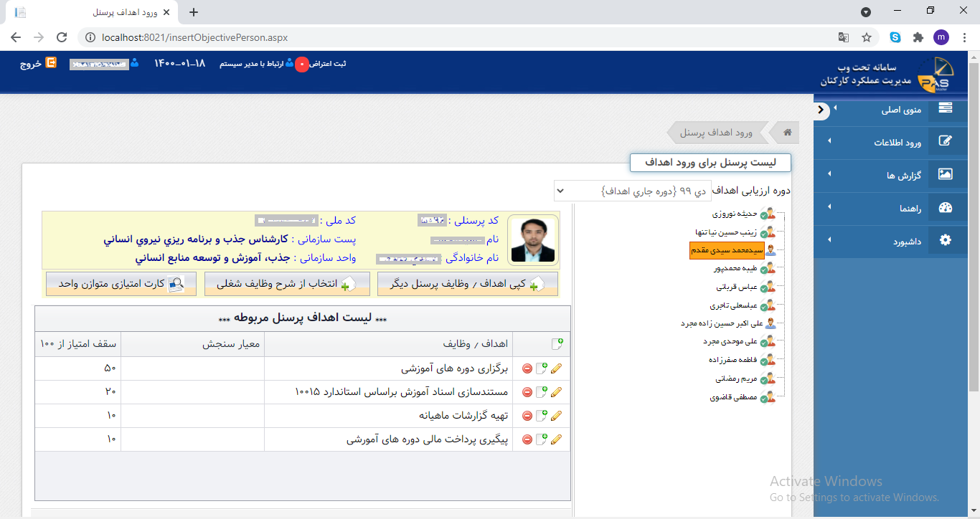Screen dimensions: 980x519
Task: Edit goal برگزاری دوره های آموزشی with pencil icon
Action: click(x=556, y=368)
